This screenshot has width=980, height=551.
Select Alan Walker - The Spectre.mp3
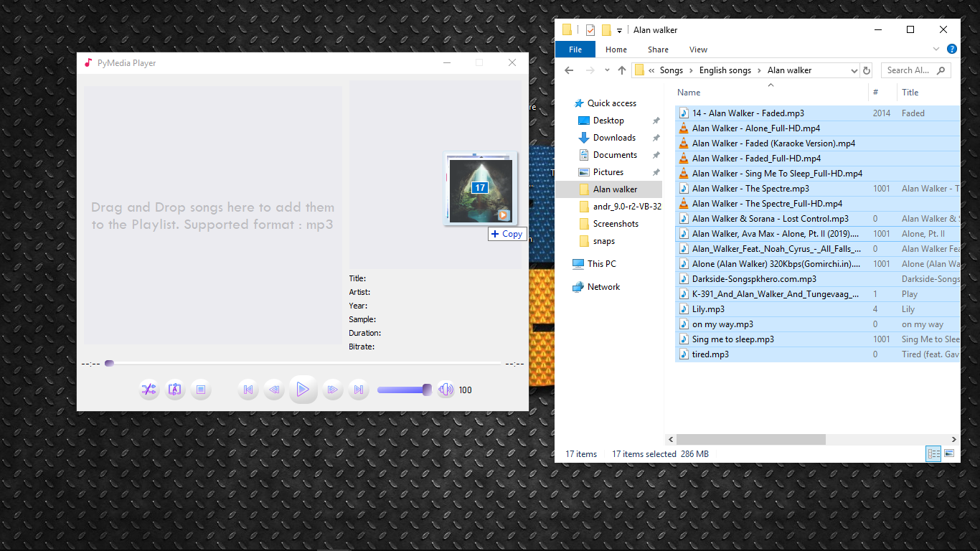(x=750, y=189)
